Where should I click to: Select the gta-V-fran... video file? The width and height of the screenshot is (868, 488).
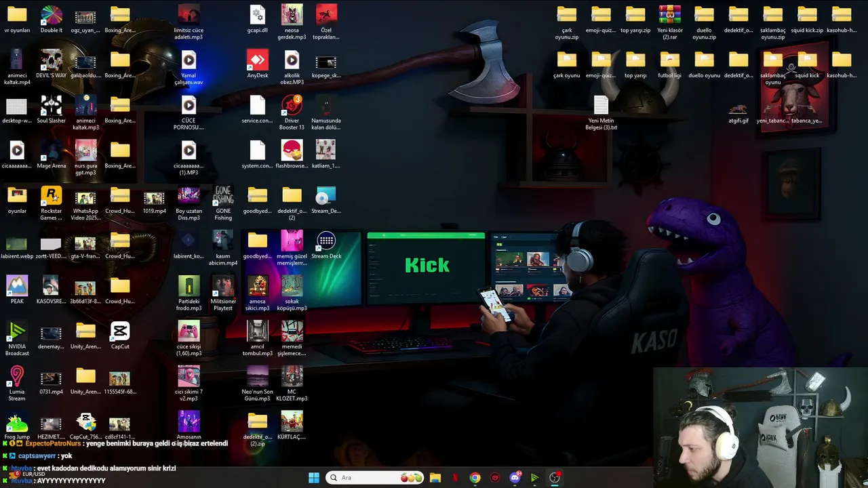point(85,245)
